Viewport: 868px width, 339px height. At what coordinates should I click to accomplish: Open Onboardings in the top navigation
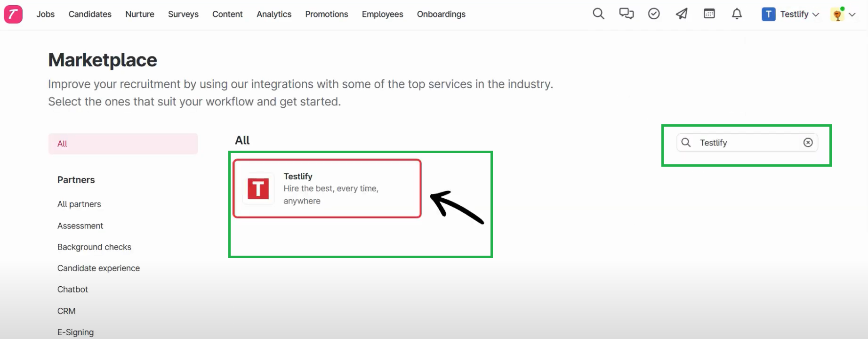(x=441, y=14)
